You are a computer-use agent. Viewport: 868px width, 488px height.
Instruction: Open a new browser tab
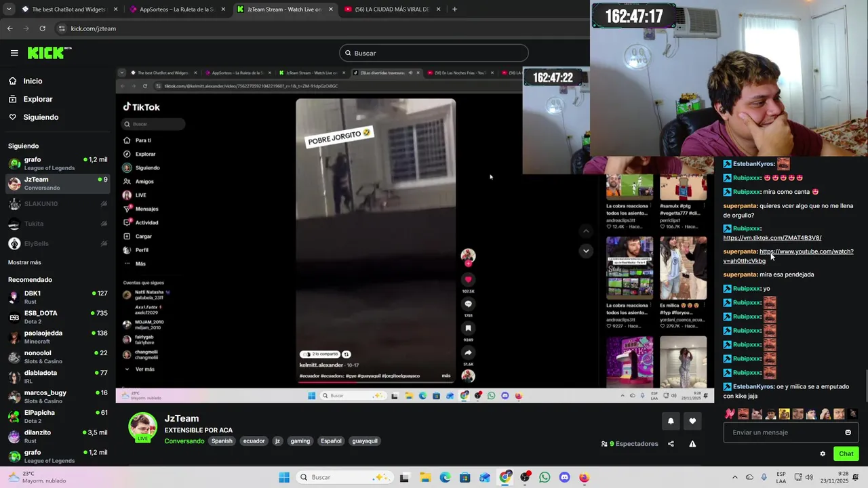pyautogui.click(x=454, y=9)
